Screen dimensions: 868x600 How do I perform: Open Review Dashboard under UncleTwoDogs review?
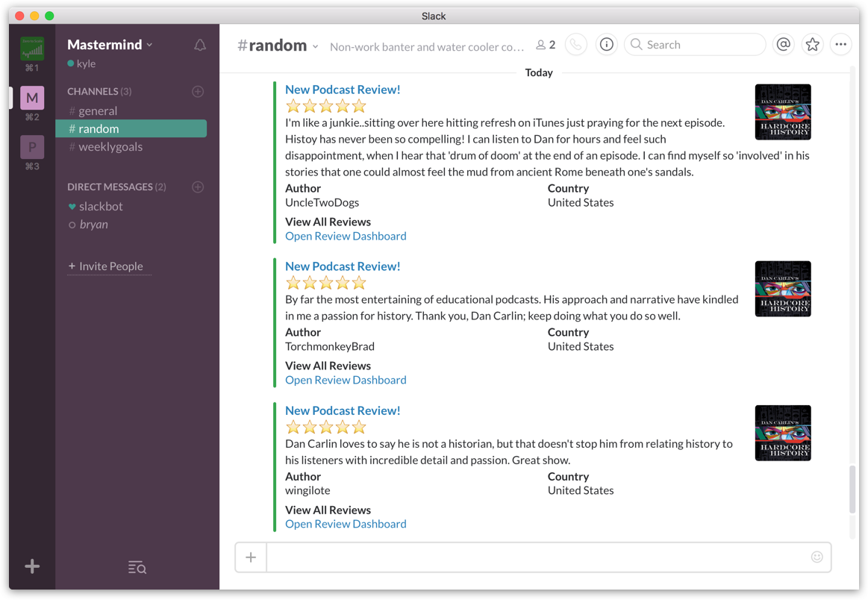coord(346,236)
